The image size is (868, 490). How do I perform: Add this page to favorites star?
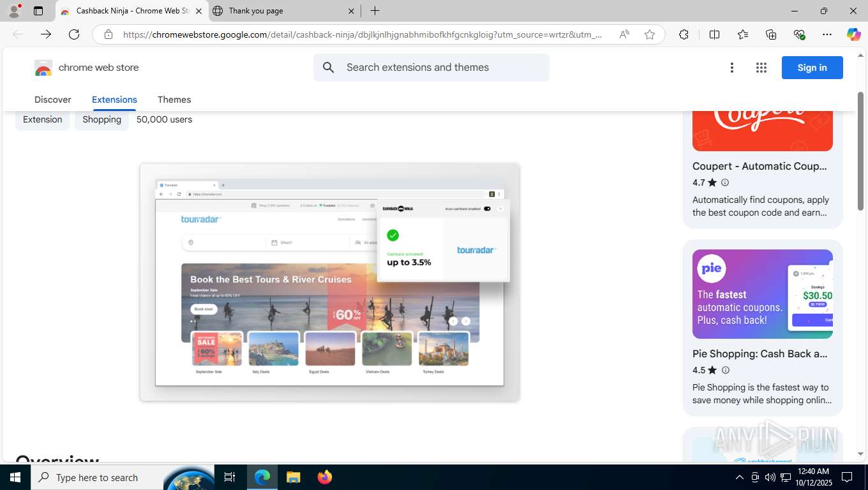[x=650, y=34]
